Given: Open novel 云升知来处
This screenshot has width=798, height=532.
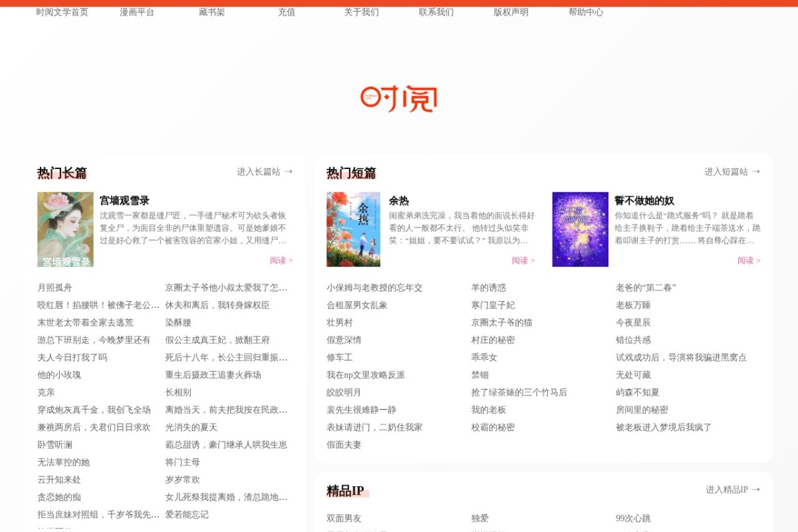Looking at the screenshot, I should 59,479.
